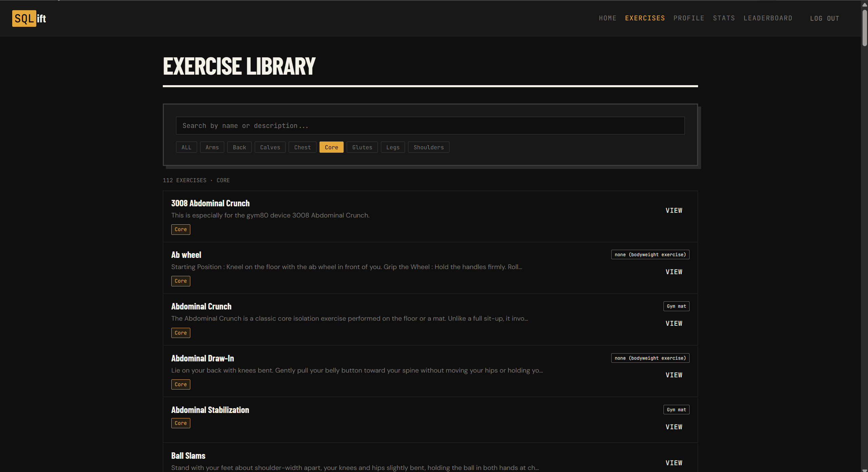Focus the exercise search field

(x=430, y=126)
